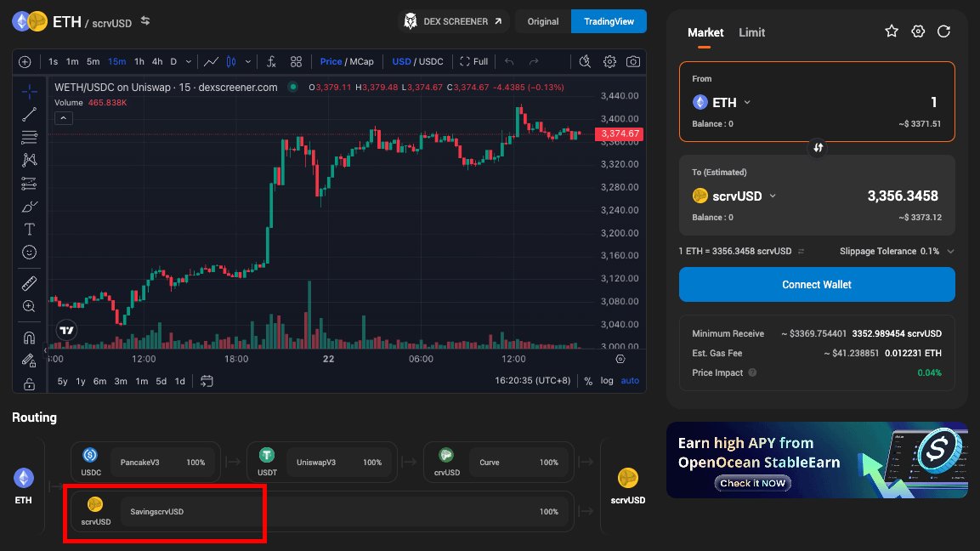Click Check it NOW on StableEarn banner
The width and height of the screenshot is (980, 551).
[752, 484]
